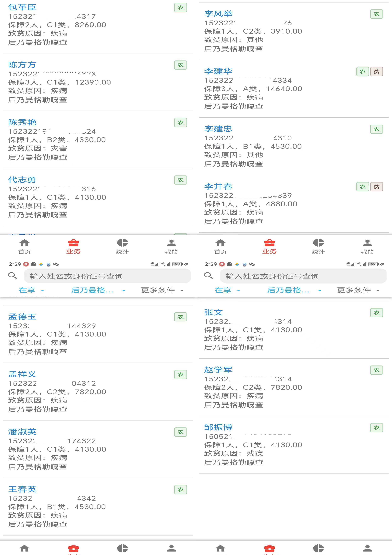Tap the 农 badge next to 王春英

[x=180, y=490]
